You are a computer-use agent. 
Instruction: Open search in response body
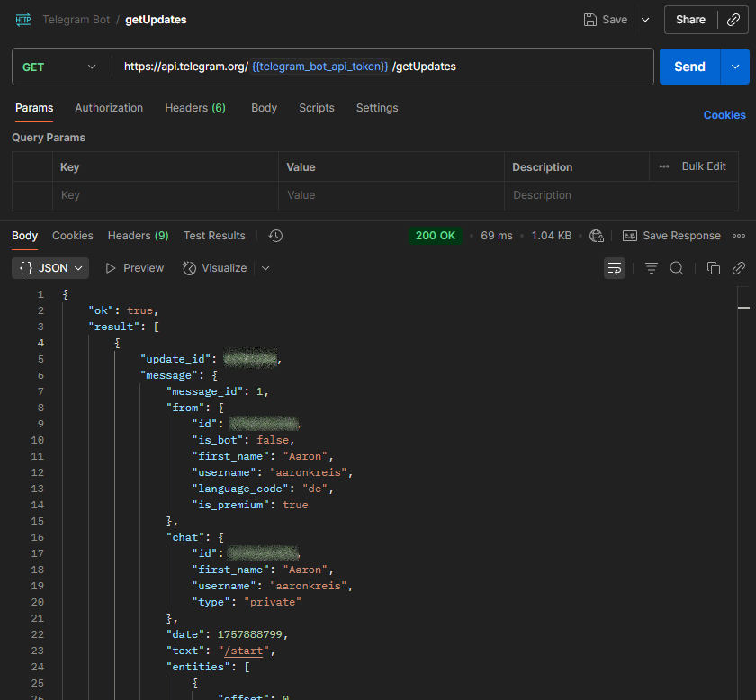677,268
